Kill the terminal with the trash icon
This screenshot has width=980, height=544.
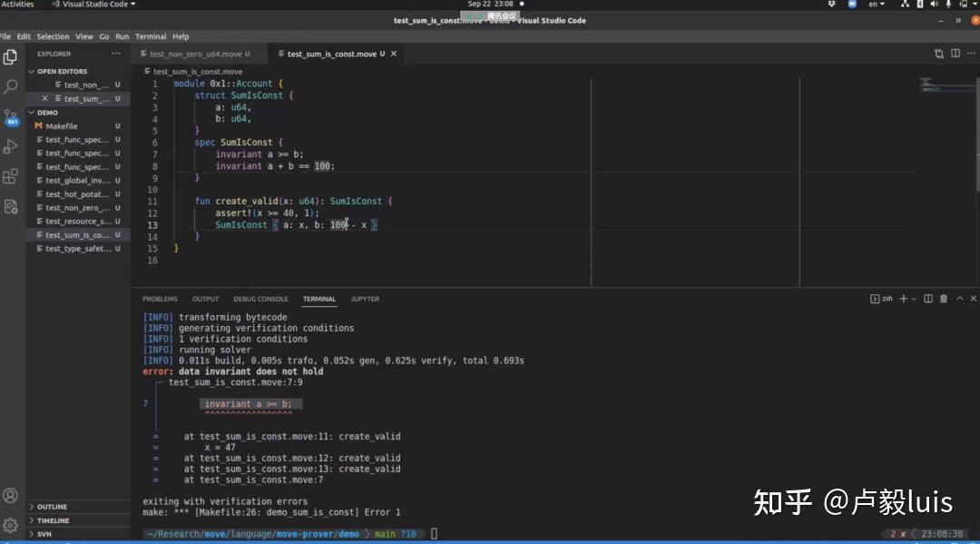944,299
